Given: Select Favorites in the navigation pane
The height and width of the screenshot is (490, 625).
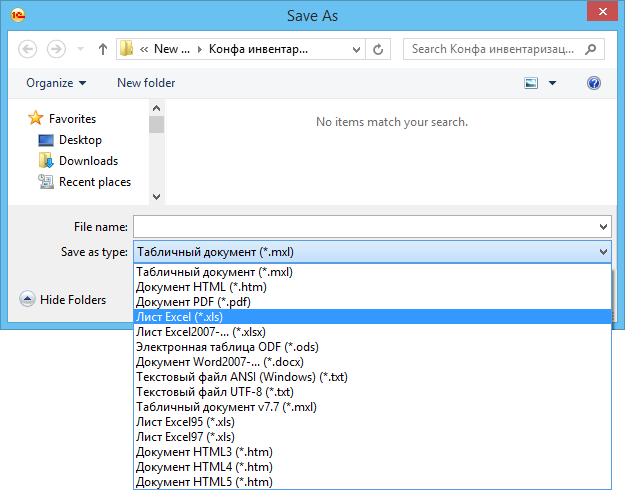Looking at the screenshot, I should pos(72,118).
